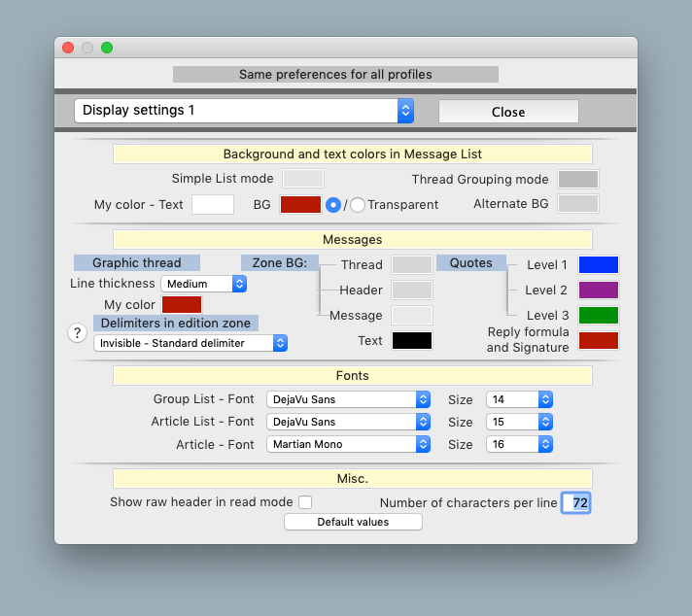Click Same preferences for all profiles bar
692x616 pixels.
tap(335, 75)
